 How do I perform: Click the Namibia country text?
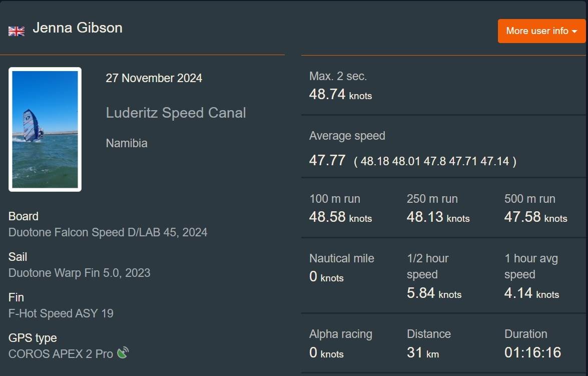pos(127,143)
